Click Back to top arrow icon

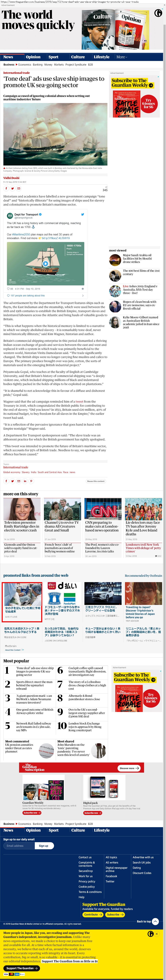click(155, 921)
